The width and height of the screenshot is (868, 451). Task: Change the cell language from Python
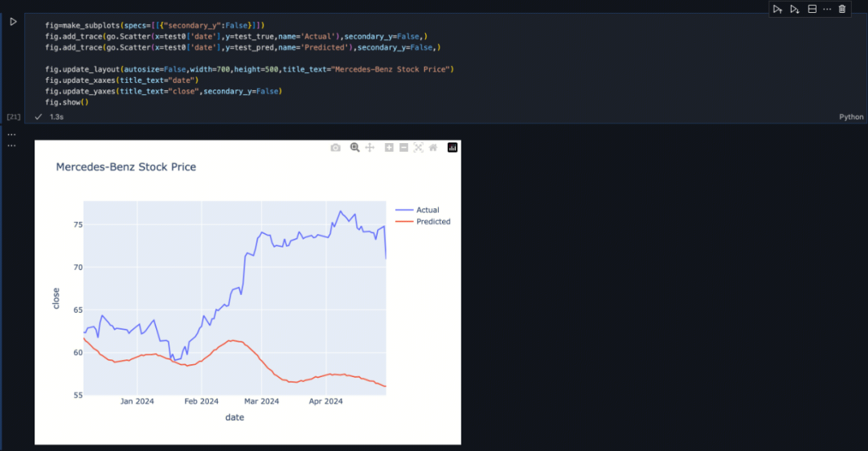click(851, 117)
